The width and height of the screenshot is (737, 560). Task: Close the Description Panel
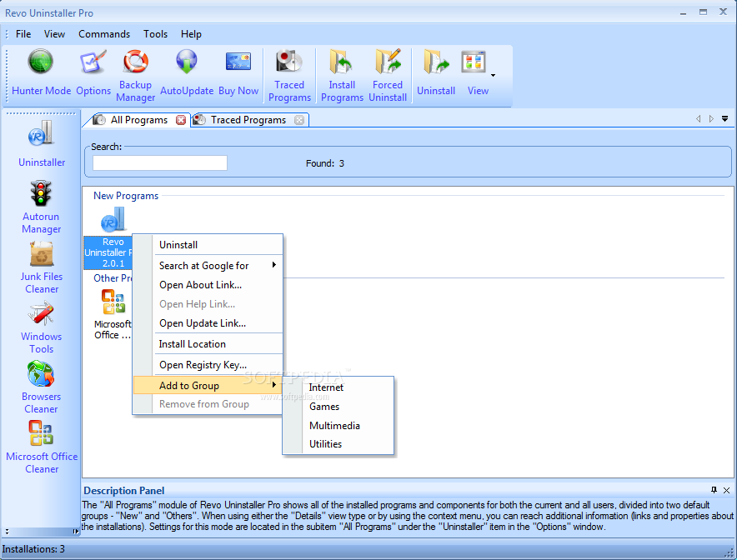(726, 490)
